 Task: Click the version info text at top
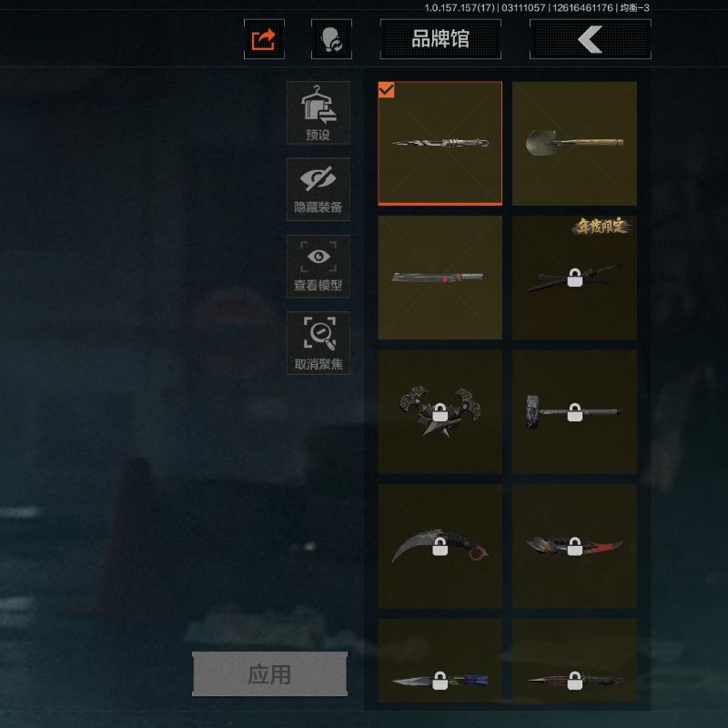click(x=537, y=8)
